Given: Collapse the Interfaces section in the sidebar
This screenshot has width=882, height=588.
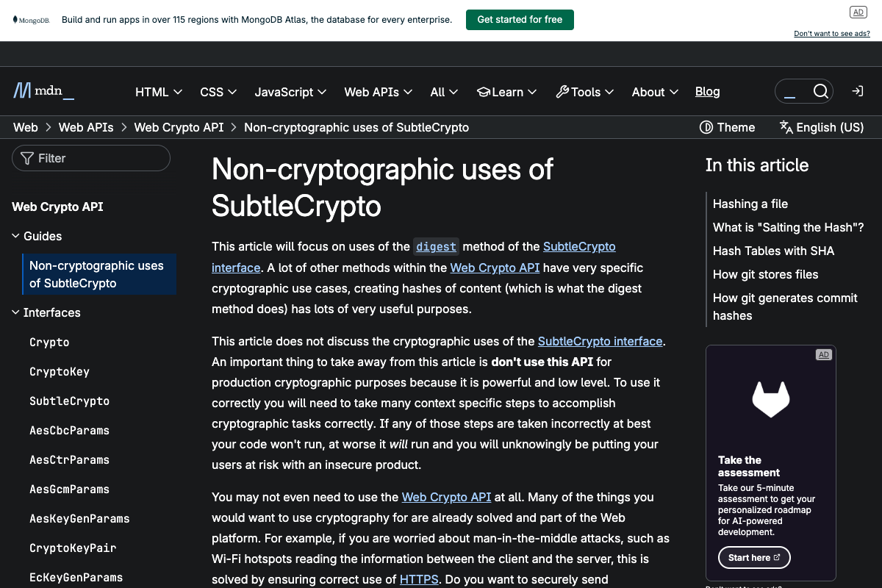Looking at the screenshot, I should 15,312.
